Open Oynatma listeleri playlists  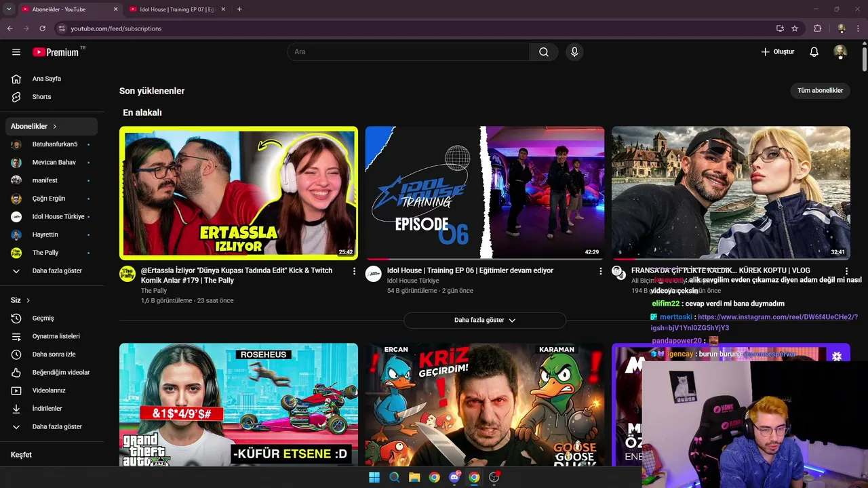[53, 336]
